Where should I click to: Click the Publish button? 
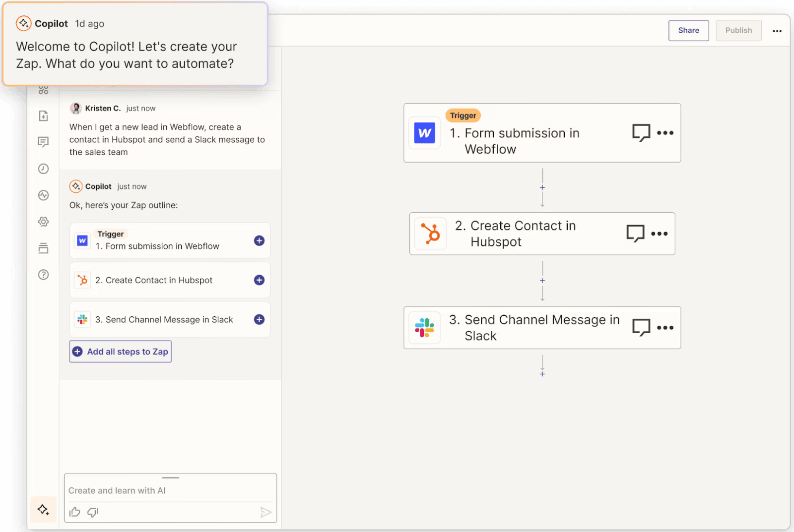pyautogui.click(x=738, y=30)
